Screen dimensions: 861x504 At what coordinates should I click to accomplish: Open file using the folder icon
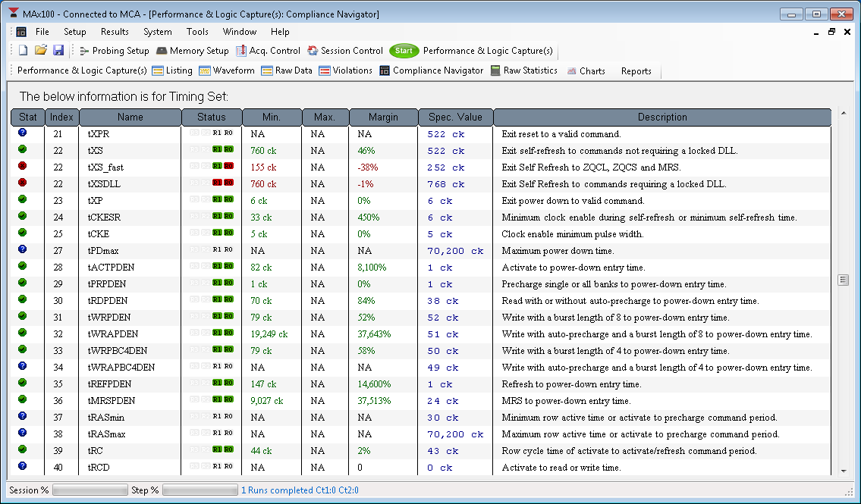[41, 51]
